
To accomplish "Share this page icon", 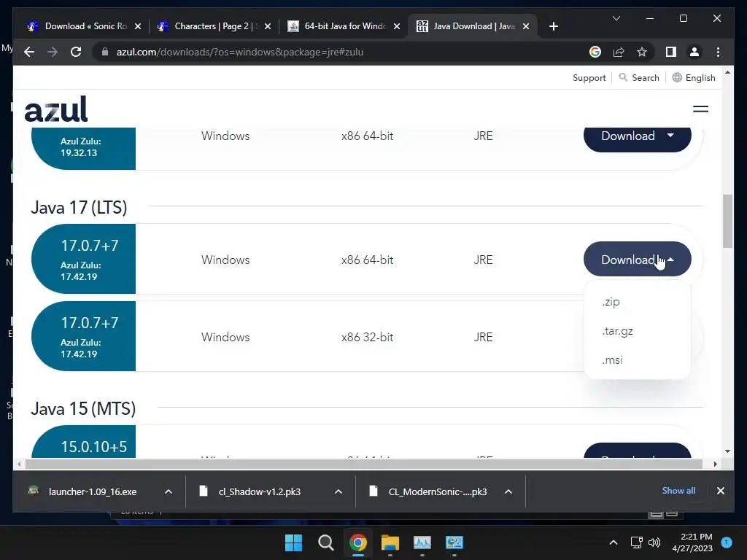I will tap(619, 52).
